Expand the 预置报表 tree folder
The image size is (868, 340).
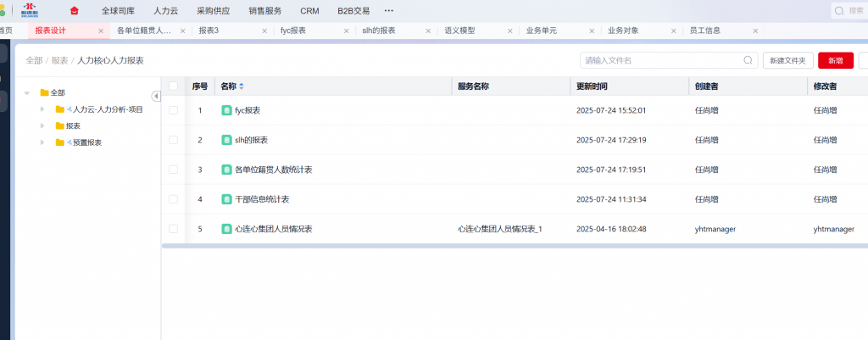(x=43, y=142)
